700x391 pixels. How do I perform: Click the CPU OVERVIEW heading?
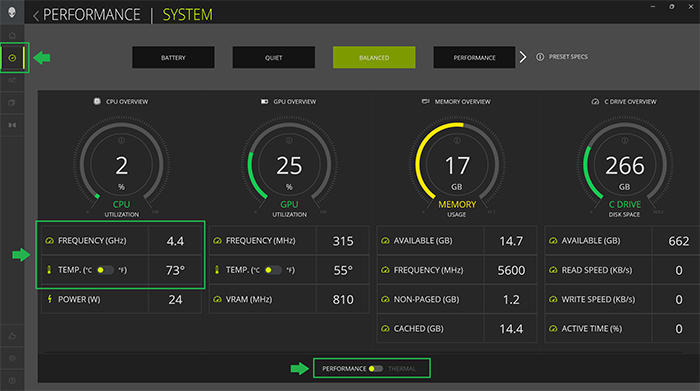(127, 102)
